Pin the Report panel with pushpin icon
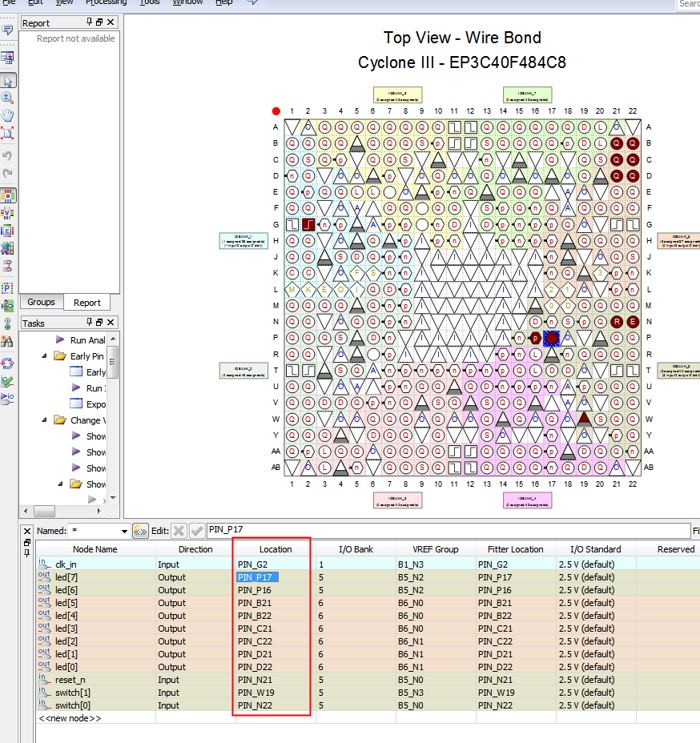This screenshot has width=700, height=743. pos(91,22)
